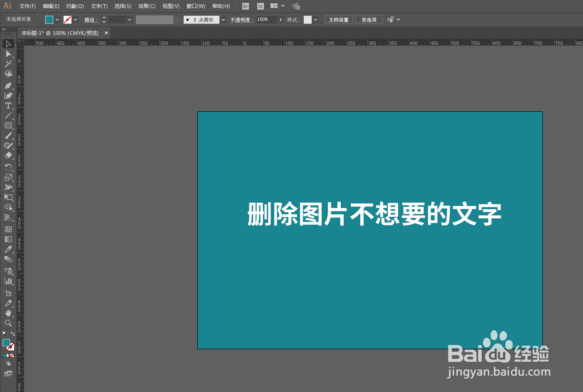Activate the Rotate tool
Image resolution: width=583 pixels, height=392 pixels.
click(8, 167)
